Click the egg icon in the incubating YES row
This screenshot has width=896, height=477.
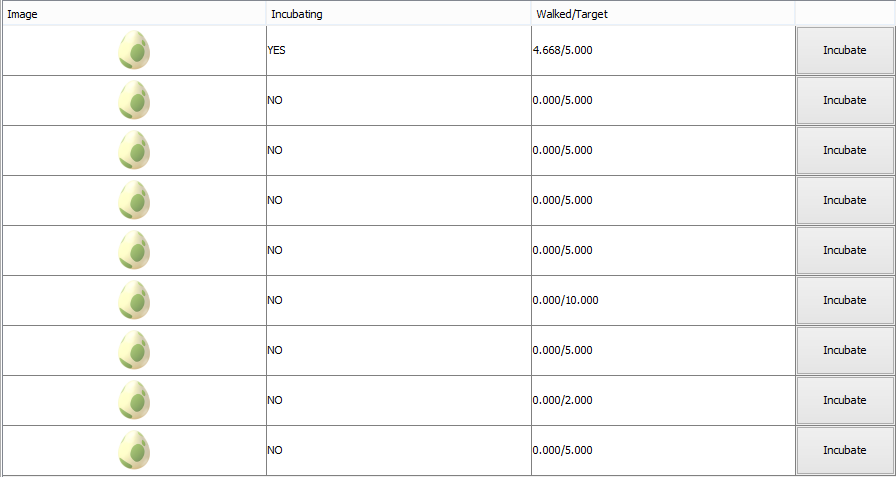point(134,50)
